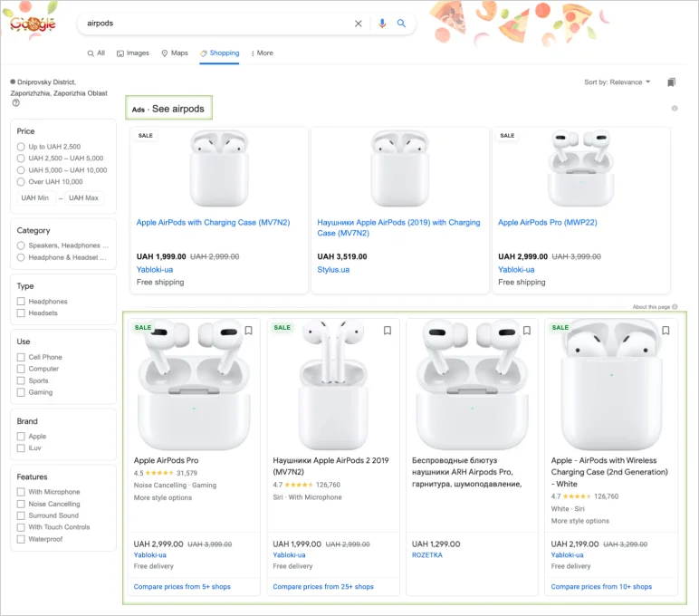Open ads info icon beside See airpods
Screen dimensions: 699x616
coord(675,109)
